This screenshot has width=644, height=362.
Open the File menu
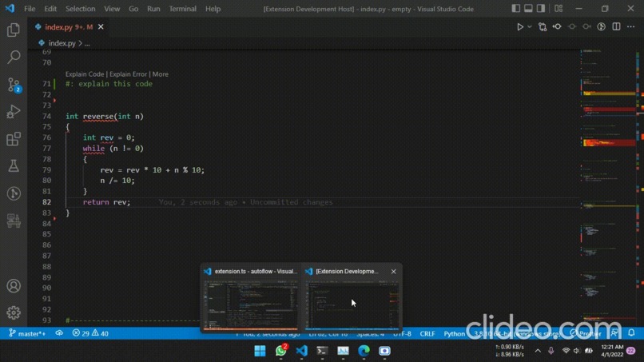(30, 9)
